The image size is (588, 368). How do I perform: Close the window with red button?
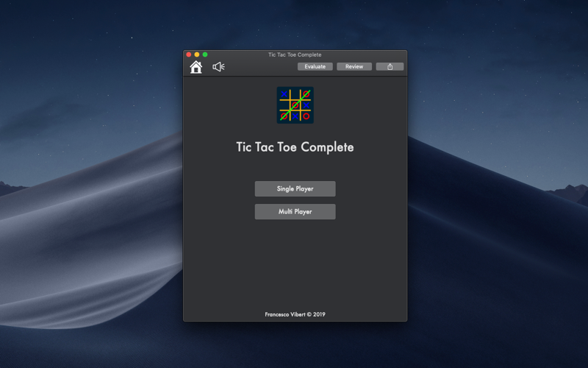189,54
